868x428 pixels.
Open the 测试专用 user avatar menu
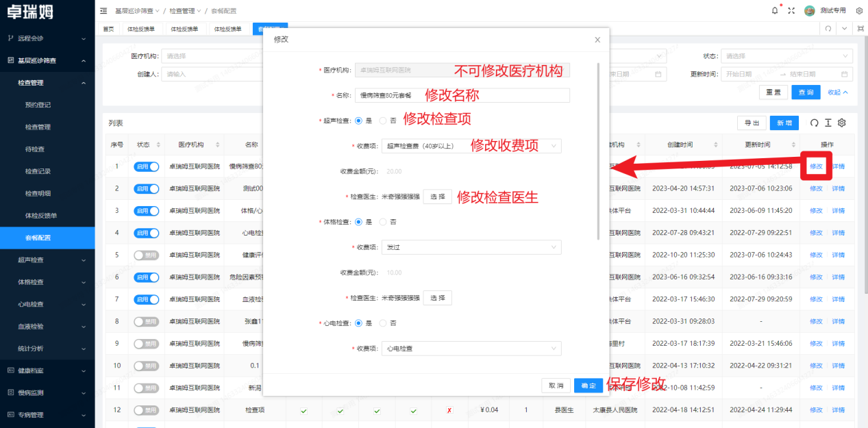pyautogui.click(x=825, y=11)
